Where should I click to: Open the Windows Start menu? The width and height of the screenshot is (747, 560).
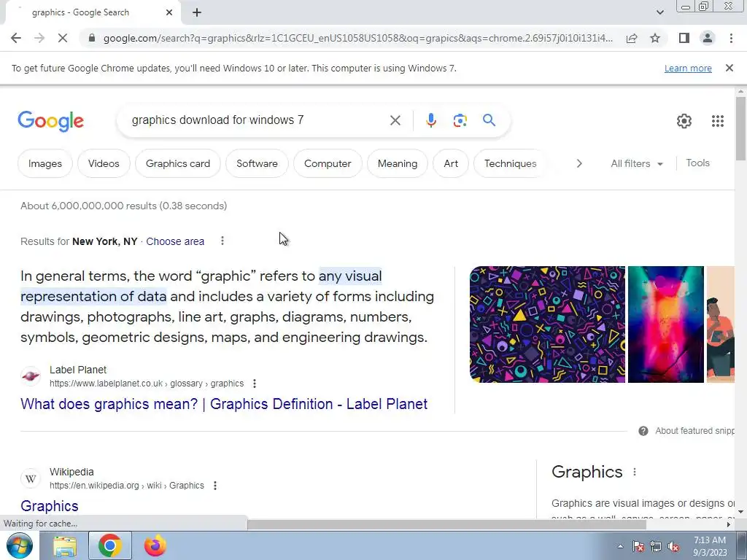pos(19,545)
